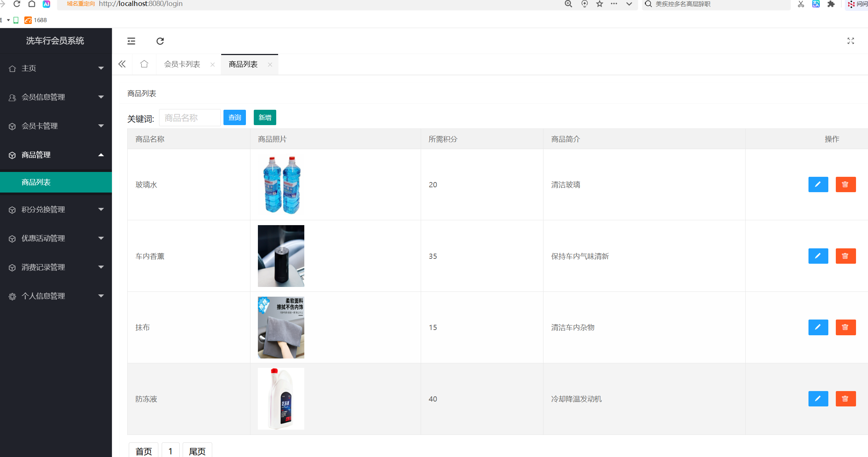Click the sidebar collapse menu icon

[x=131, y=41]
